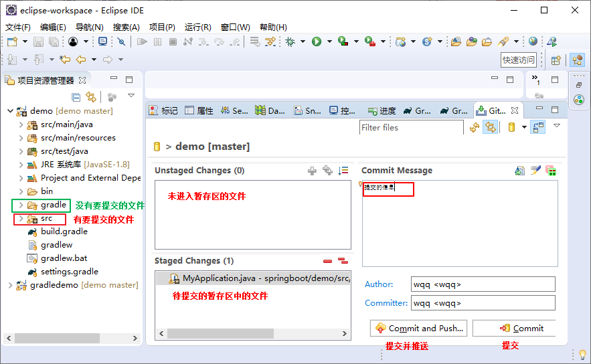Click the Add selected files to index plus icon
Image resolution: width=591 pixels, height=364 pixels.
pyautogui.click(x=312, y=171)
